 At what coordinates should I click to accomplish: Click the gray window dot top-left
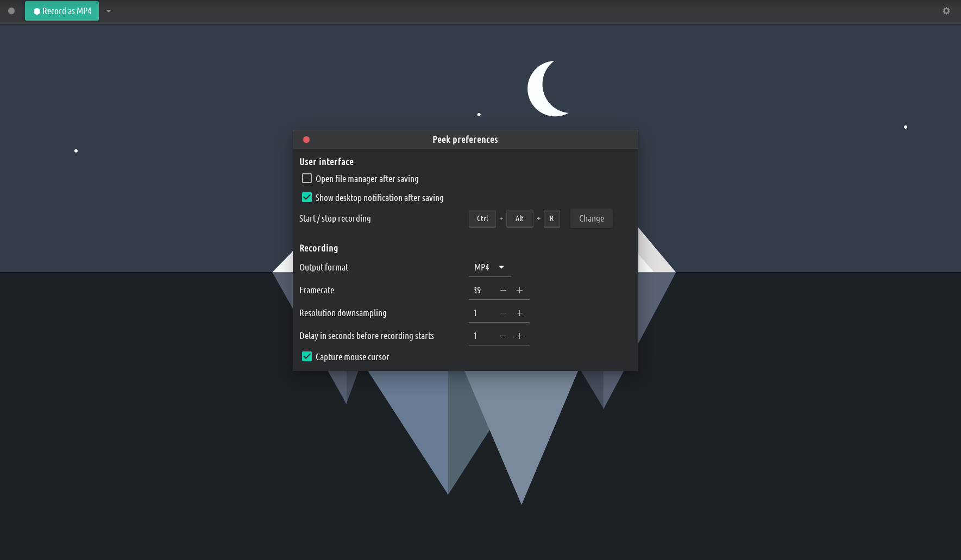pos(11,11)
